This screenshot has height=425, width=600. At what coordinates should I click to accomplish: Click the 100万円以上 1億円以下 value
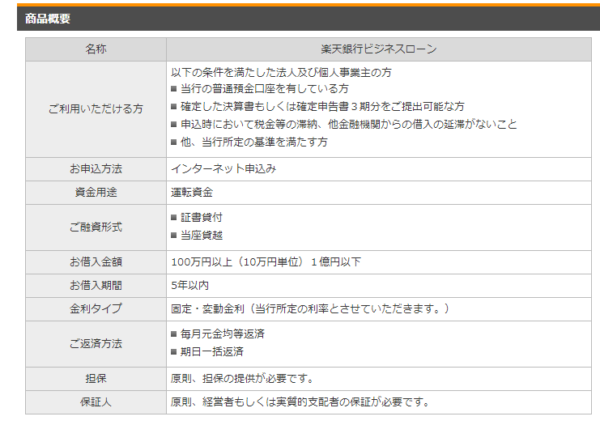click(266, 262)
